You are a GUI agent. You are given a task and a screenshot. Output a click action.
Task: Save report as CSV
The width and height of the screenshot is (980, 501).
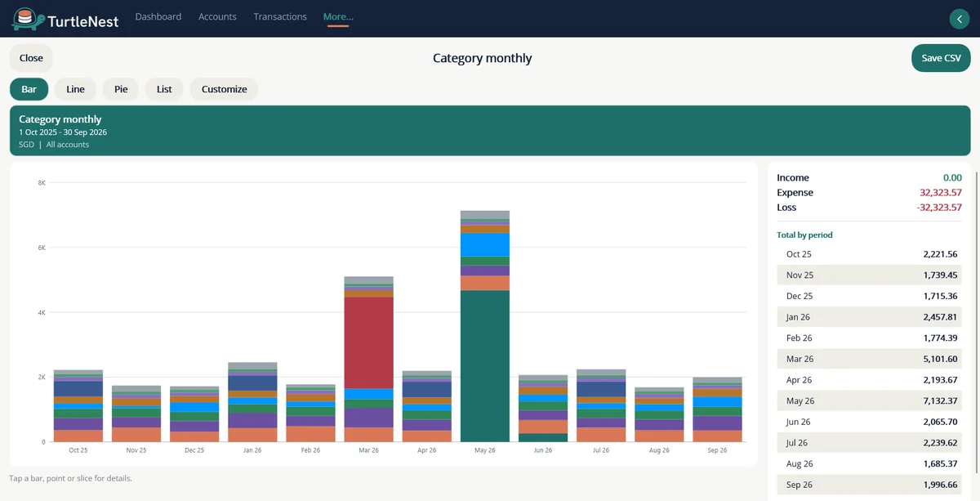point(941,58)
